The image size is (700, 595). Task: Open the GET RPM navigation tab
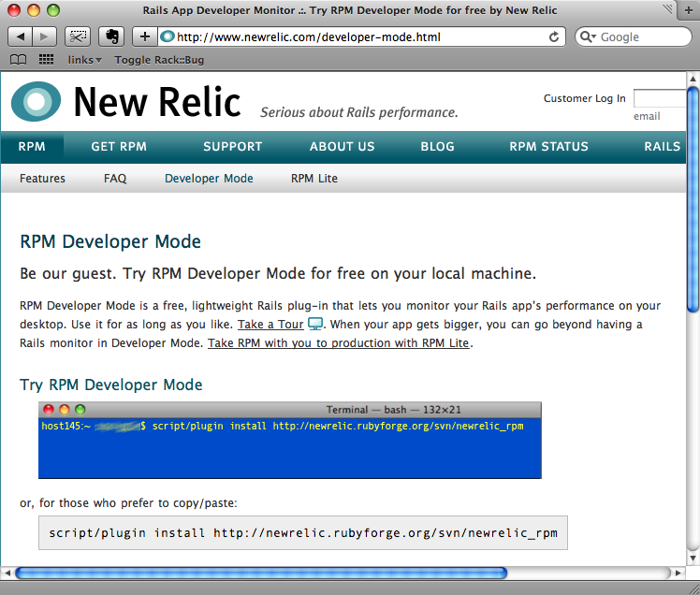[119, 147]
